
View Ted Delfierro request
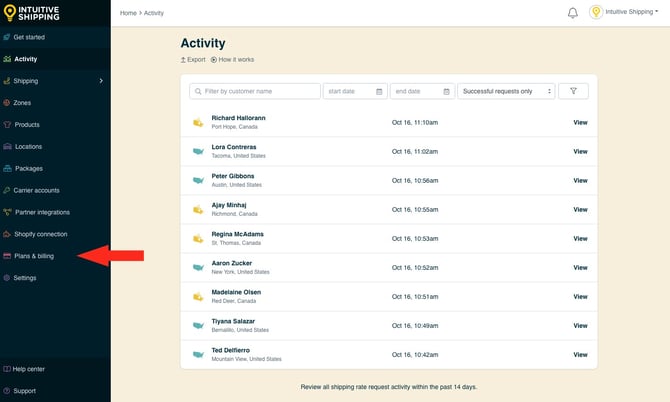coord(580,355)
